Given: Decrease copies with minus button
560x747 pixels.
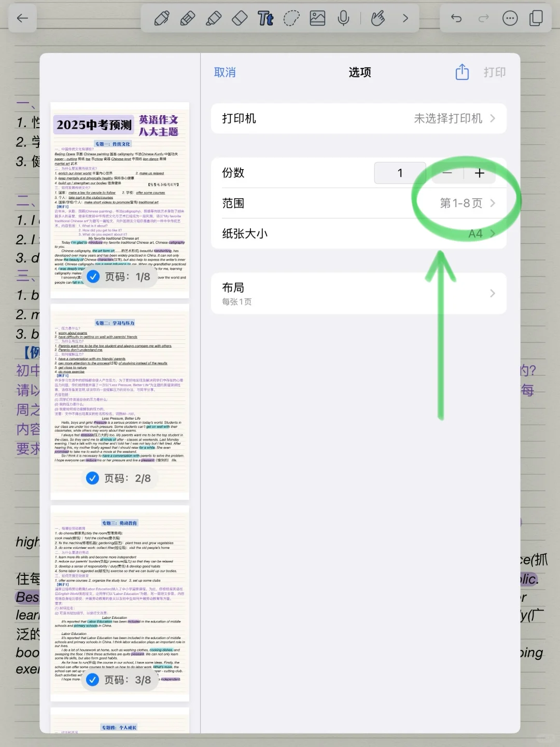Looking at the screenshot, I should click(447, 173).
